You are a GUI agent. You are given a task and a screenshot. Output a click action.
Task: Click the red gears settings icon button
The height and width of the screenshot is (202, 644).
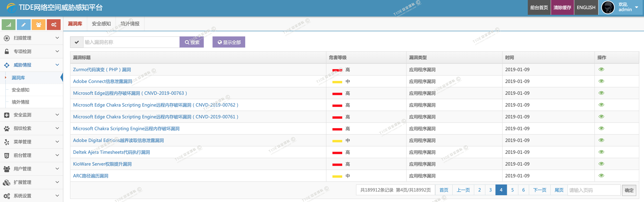[x=54, y=24]
